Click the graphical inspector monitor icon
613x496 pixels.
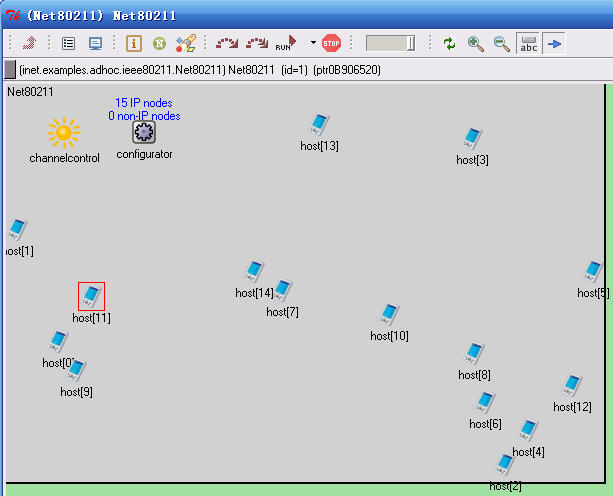95,43
